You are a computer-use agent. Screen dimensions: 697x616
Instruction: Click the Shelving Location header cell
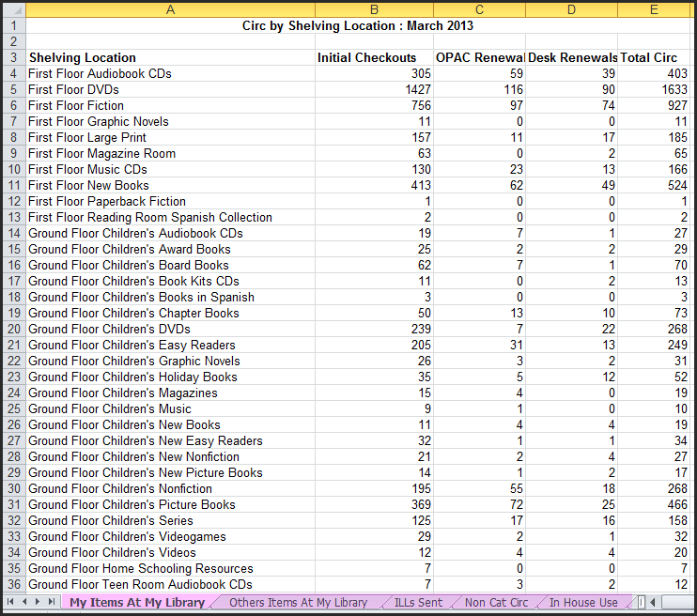170,58
